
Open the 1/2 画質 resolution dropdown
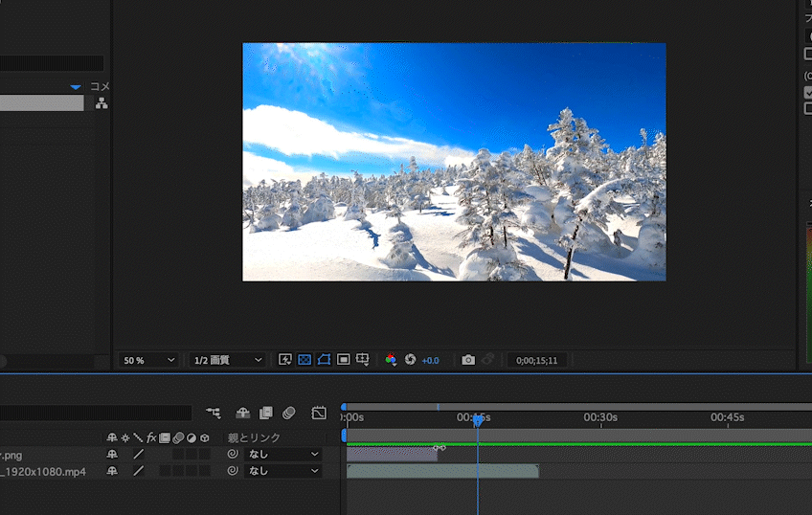228,360
